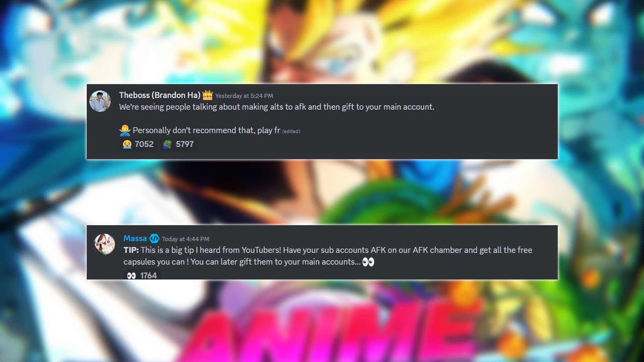The height and width of the screenshot is (362, 644).
Task: Open Theboss profile avatar picture
Action: [x=100, y=101]
